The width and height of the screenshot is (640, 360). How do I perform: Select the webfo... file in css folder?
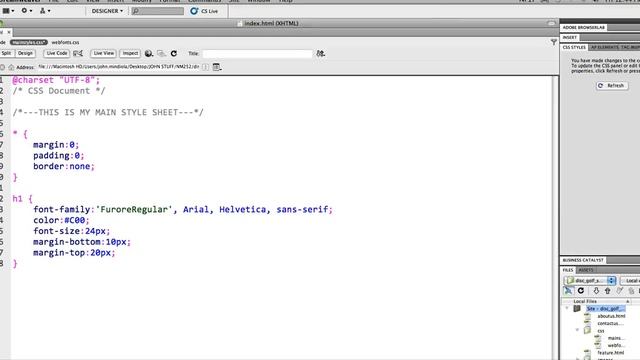click(616, 345)
